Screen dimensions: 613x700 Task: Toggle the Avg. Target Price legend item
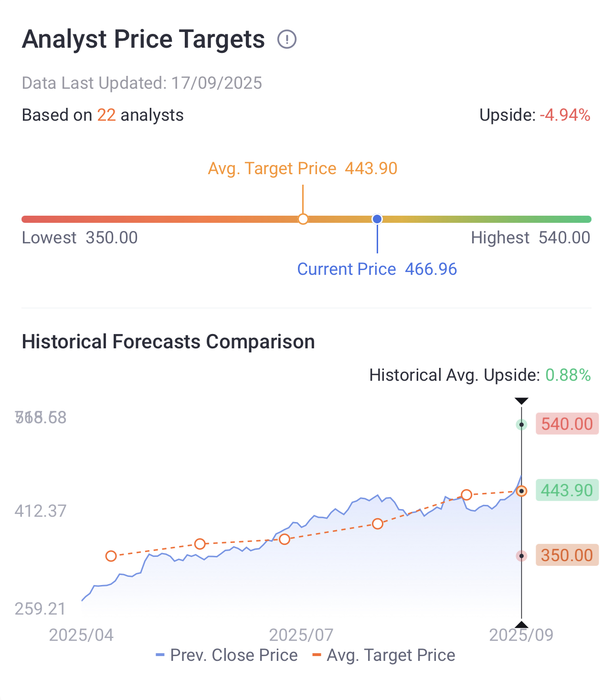(x=383, y=655)
